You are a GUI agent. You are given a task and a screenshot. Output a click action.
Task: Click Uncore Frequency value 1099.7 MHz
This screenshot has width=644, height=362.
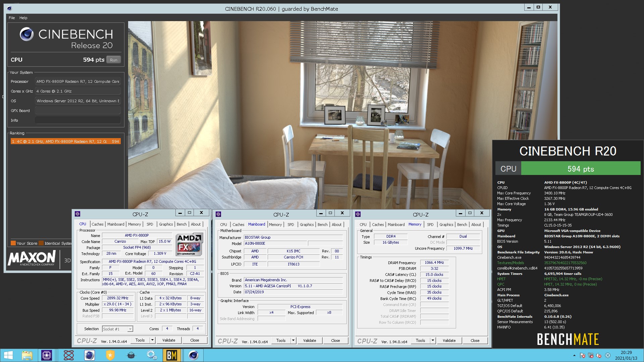pos(463,248)
